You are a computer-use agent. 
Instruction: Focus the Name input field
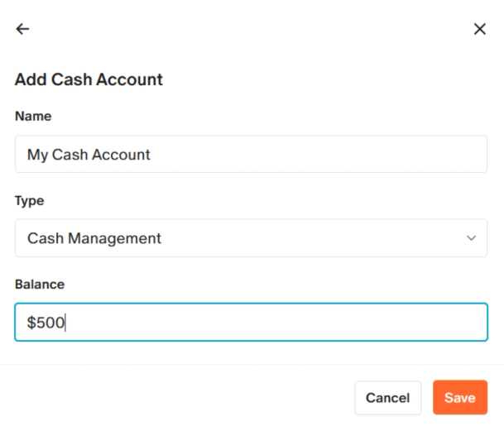point(251,154)
